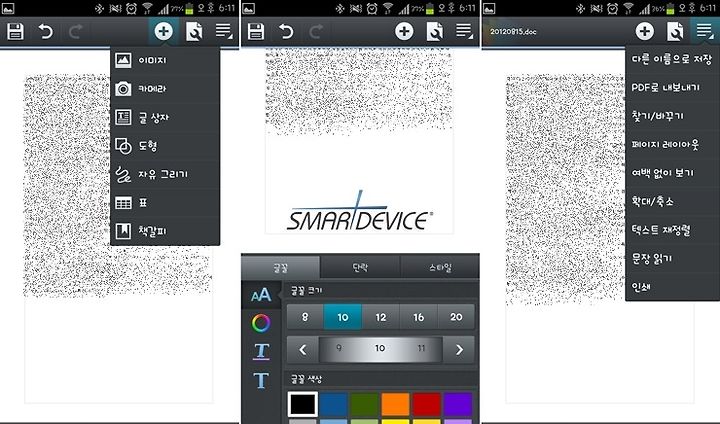Tap the save icon on the insert-menu screen
Image resolution: width=720 pixels, height=424 pixels.
pos(15,32)
